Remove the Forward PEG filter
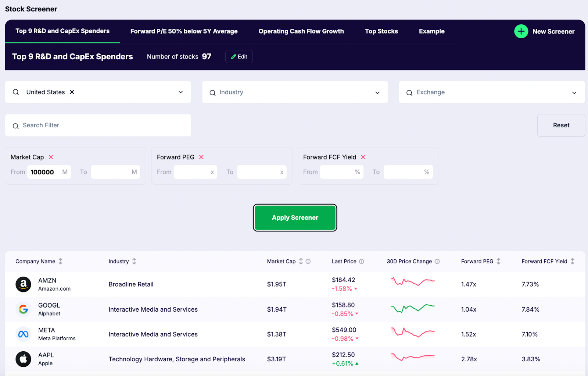This screenshot has height=376, width=588. (x=201, y=157)
